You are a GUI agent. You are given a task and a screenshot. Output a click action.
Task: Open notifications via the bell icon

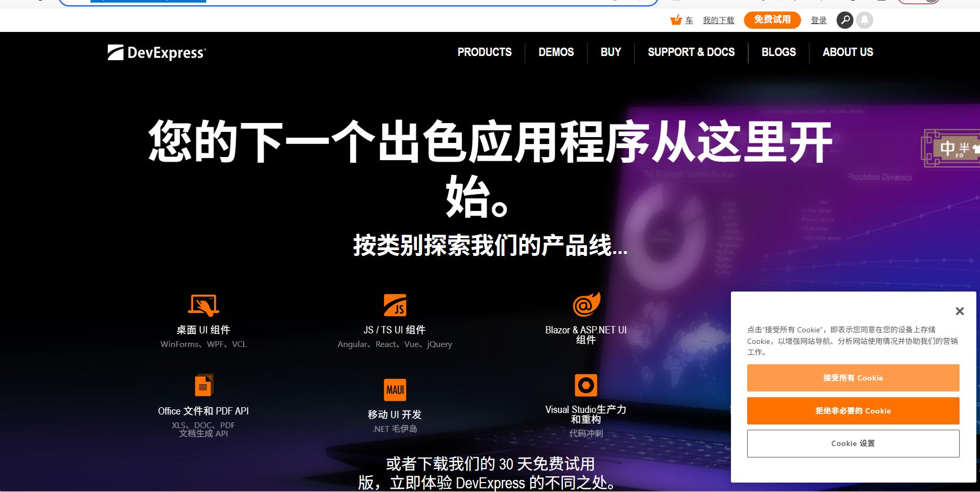click(x=864, y=20)
